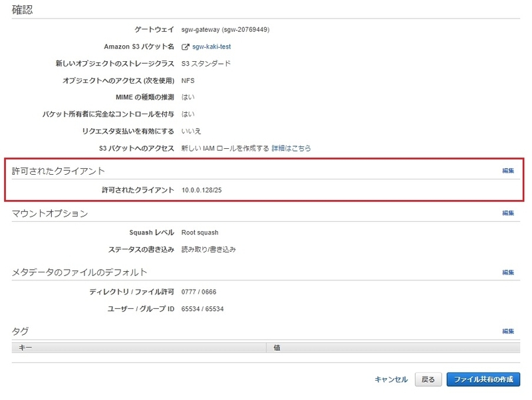The image size is (532, 400).
Task: Select the いいえ value for リクエスタ支払い
Action: coord(191,131)
